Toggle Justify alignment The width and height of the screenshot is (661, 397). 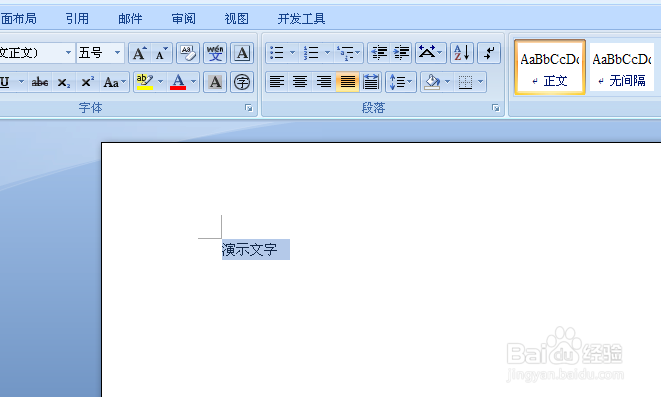(x=347, y=82)
